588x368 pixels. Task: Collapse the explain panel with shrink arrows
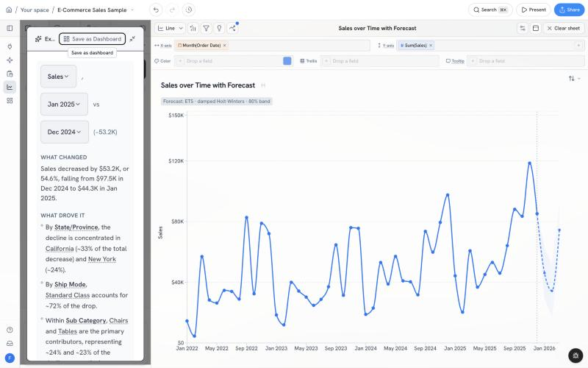click(132, 39)
